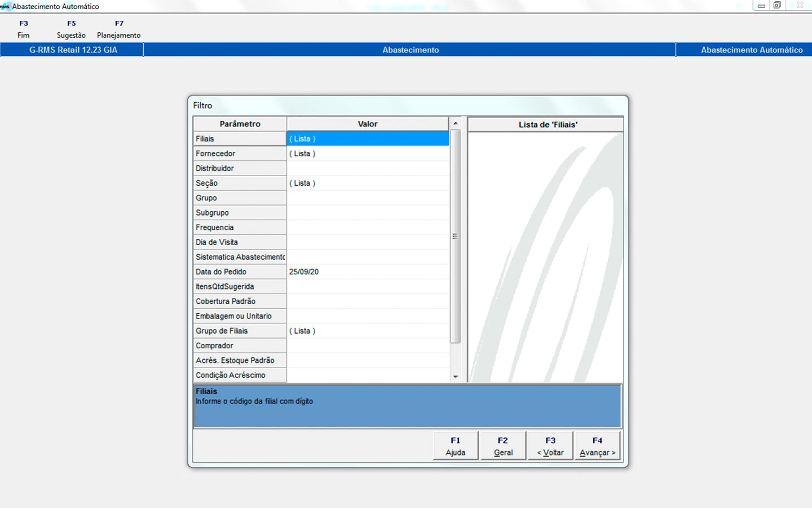The image size is (812, 508).
Task: Click the application icon in the title bar
Action: (5, 6)
